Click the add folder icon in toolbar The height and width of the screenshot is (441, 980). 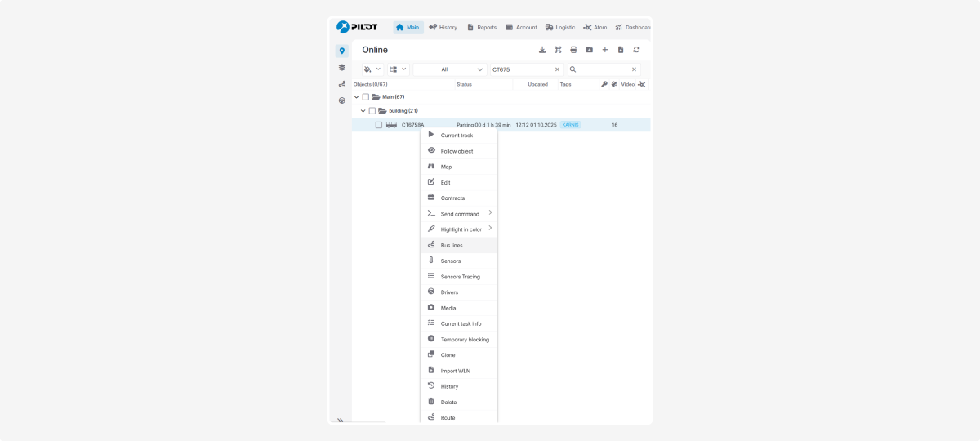[x=590, y=50]
